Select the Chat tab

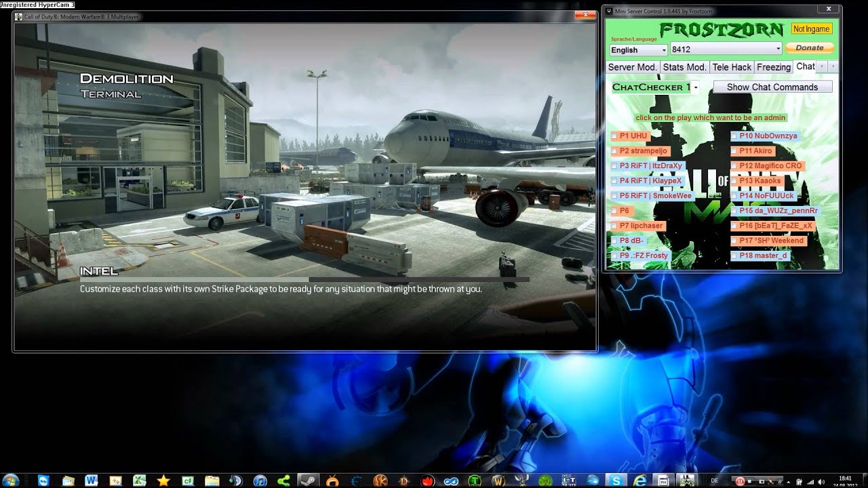[805, 66]
